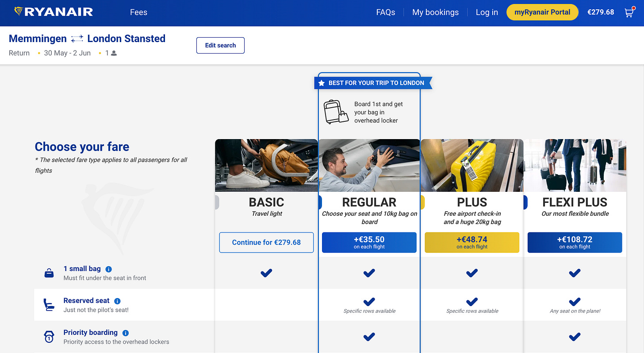Select Flexi Plus fare +€108.72 button
Viewport: 644px width, 353px height.
pyautogui.click(x=575, y=242)
